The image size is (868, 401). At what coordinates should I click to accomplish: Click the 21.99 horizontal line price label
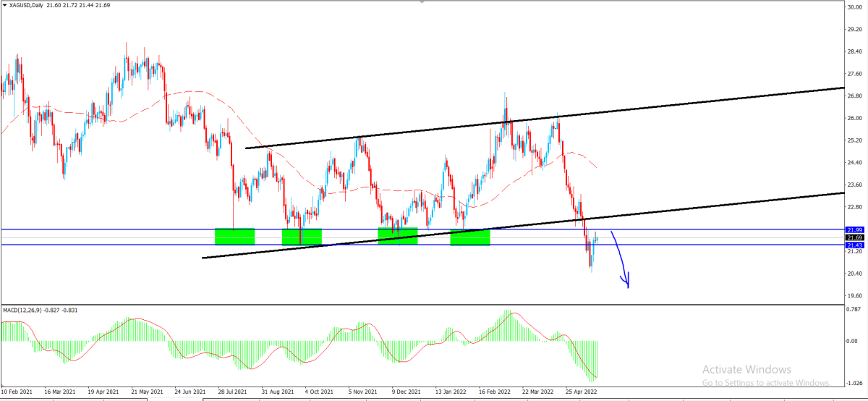tap(854, 229)
